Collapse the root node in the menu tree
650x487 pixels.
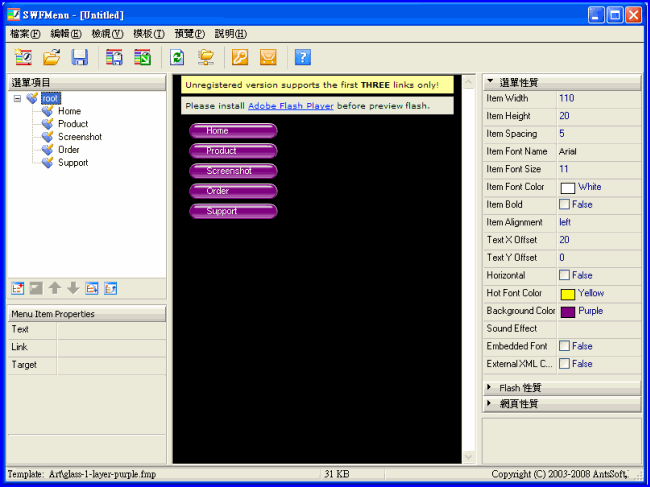(x=18, y=98)
